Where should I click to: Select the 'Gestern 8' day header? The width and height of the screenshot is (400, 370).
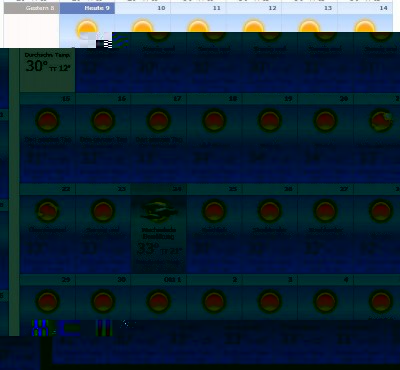point(32,8)
